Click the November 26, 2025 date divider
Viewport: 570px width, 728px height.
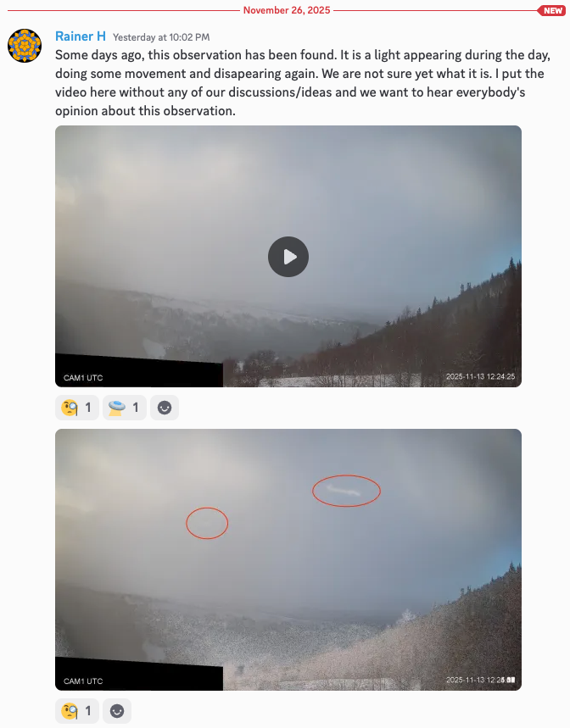pos(287,10)
